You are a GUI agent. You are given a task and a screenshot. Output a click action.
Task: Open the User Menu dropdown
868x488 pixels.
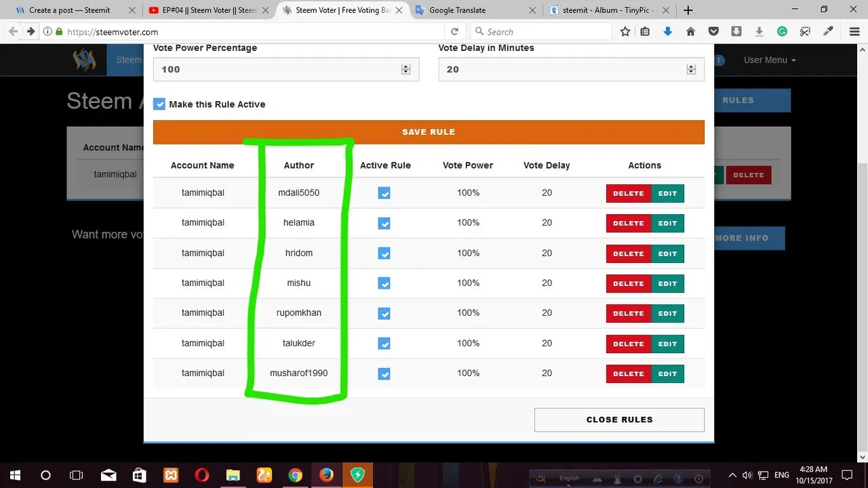(770, 60)
